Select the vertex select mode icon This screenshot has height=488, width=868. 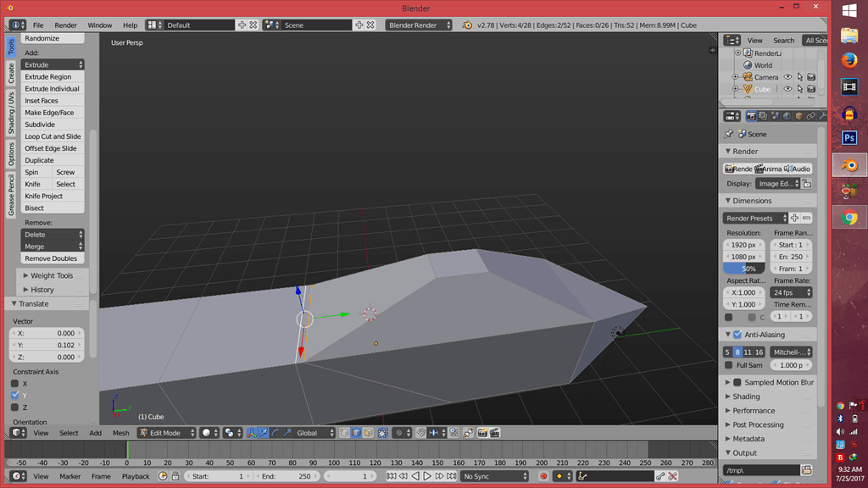[344, 433]
